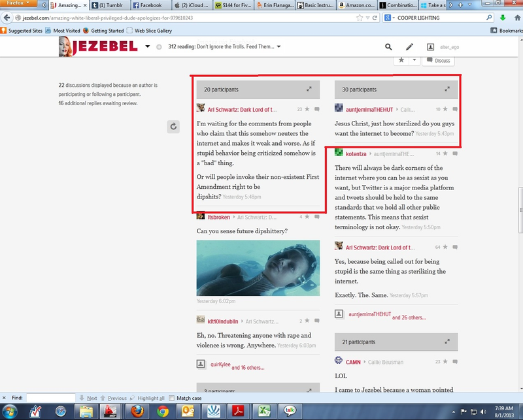Open the Jezebel search magnifier icon

388,47
